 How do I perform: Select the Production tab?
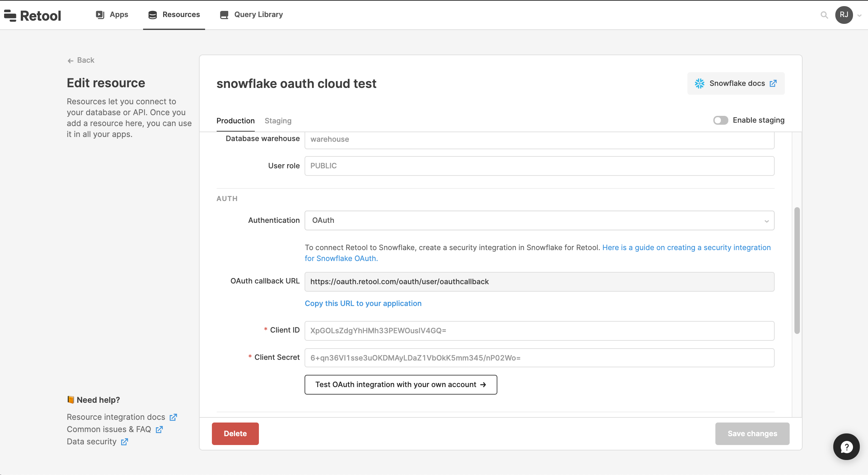[x=236, y=121]
